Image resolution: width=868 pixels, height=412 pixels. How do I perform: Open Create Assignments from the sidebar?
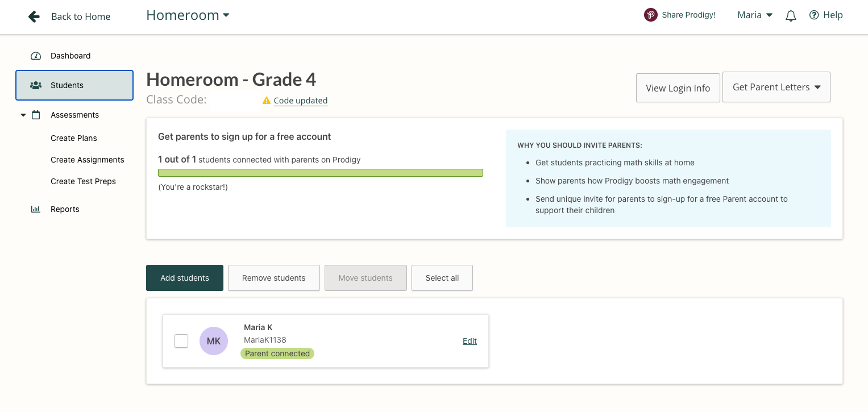87,160
